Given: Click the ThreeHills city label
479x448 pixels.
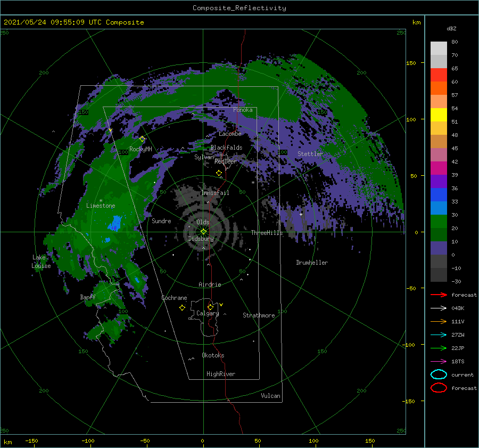Looking at the screenshot, I should click(x=267, y=233).
